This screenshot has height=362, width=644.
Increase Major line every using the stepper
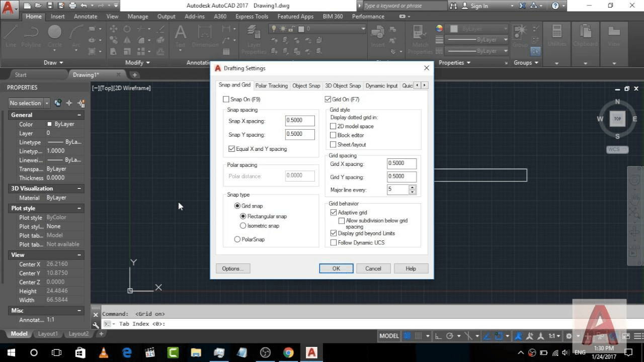[413, 187]
